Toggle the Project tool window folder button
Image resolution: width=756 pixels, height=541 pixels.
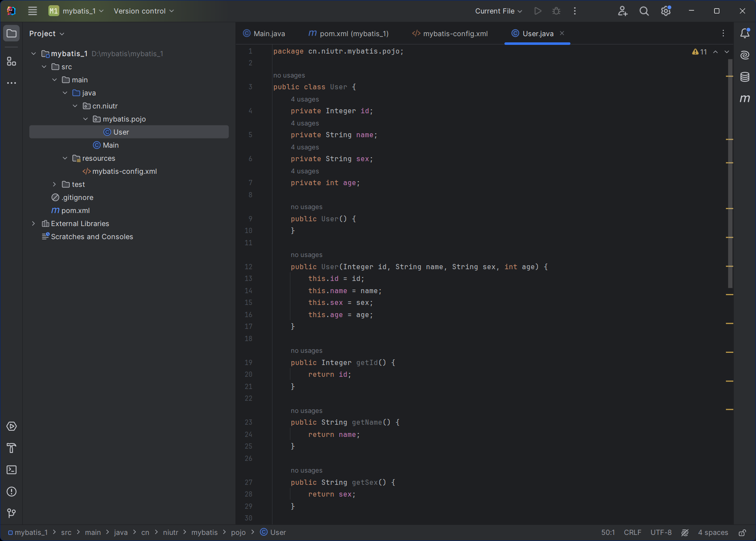click(x=12, y=34)
